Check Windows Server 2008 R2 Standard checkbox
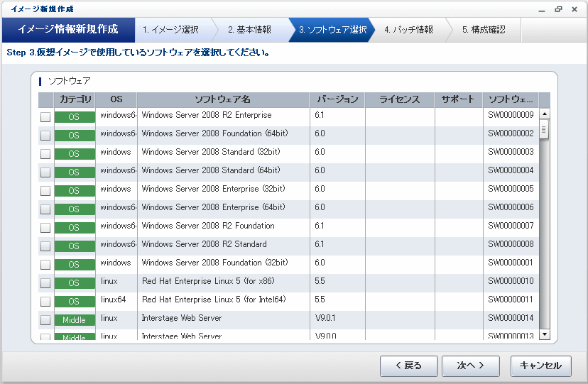588x384 pixels. pyautogui.click(x=45, y=246)
